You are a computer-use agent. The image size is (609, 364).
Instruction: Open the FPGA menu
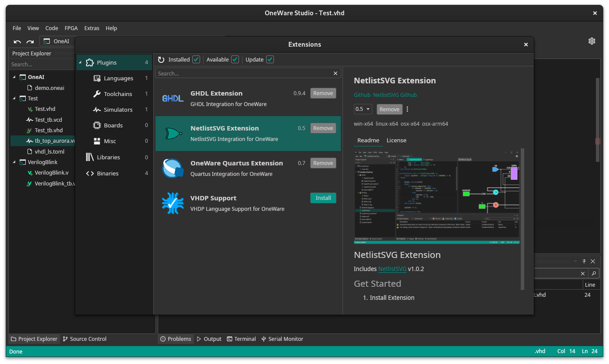(71, 28)
